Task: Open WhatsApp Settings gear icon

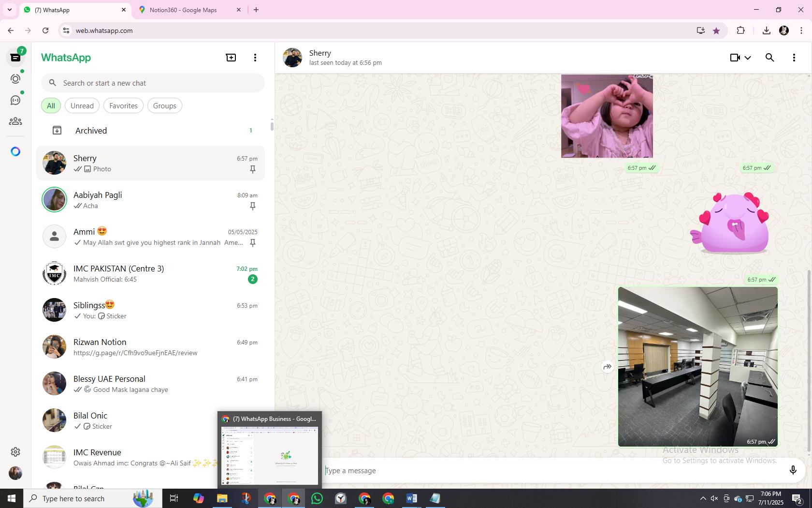Action: tap(15, 452)
